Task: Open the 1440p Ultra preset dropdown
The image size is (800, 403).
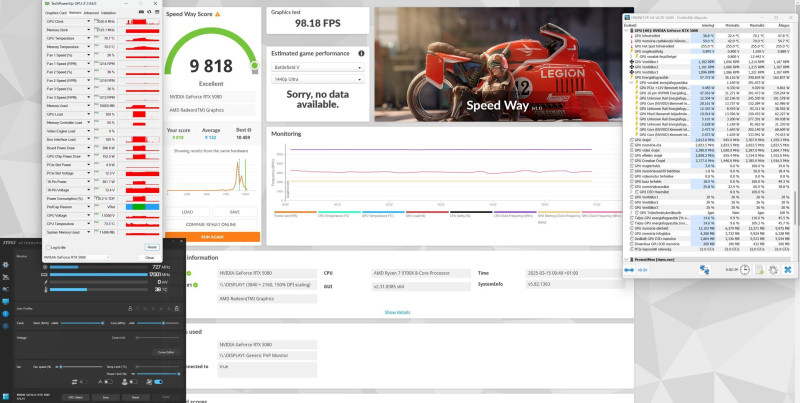Action: coord(317,80)
